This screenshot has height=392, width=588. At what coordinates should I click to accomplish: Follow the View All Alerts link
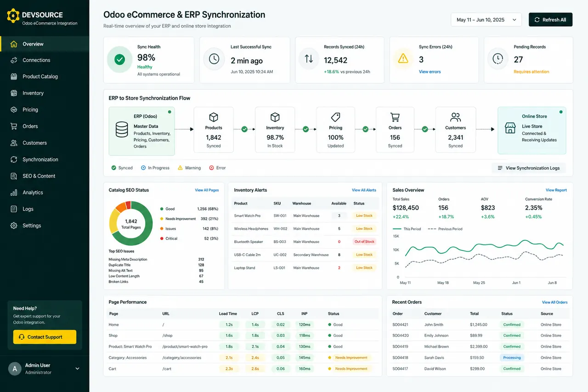[364, 190]
